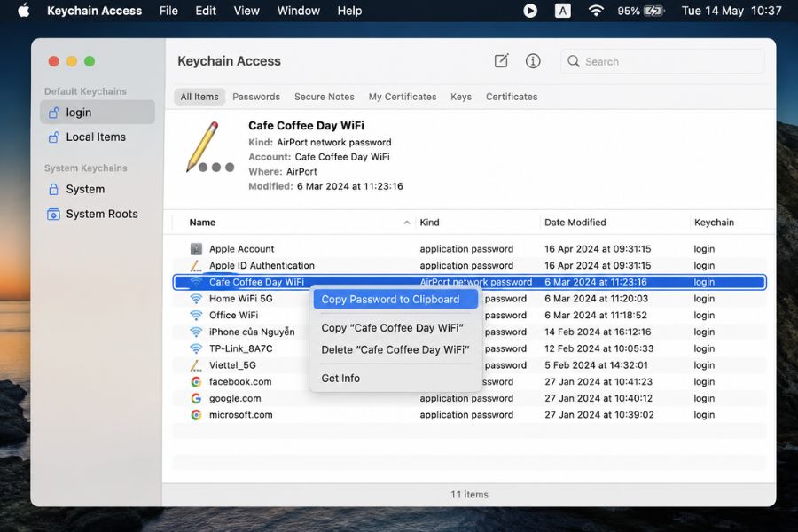Switch to the All Items tab
Screen dimensions: 798x532
pyautogui.click(x=199, y=97)
